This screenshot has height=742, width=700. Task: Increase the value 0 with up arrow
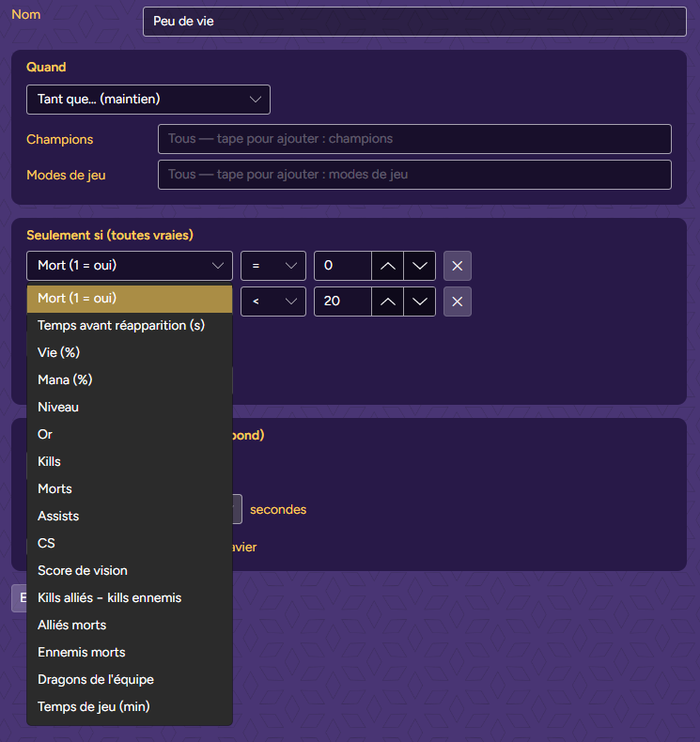[388, 266]
